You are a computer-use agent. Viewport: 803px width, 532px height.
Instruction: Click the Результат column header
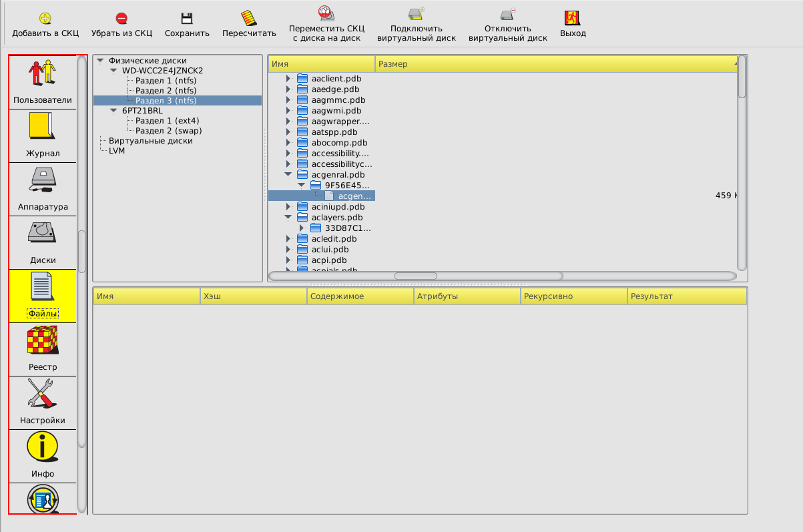(x=687, y=296)
